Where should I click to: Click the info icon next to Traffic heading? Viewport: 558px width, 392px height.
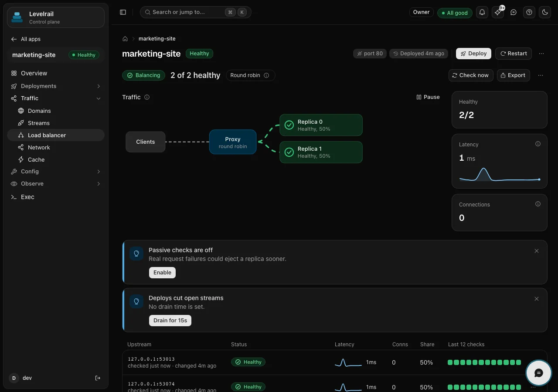click(147, 97)
